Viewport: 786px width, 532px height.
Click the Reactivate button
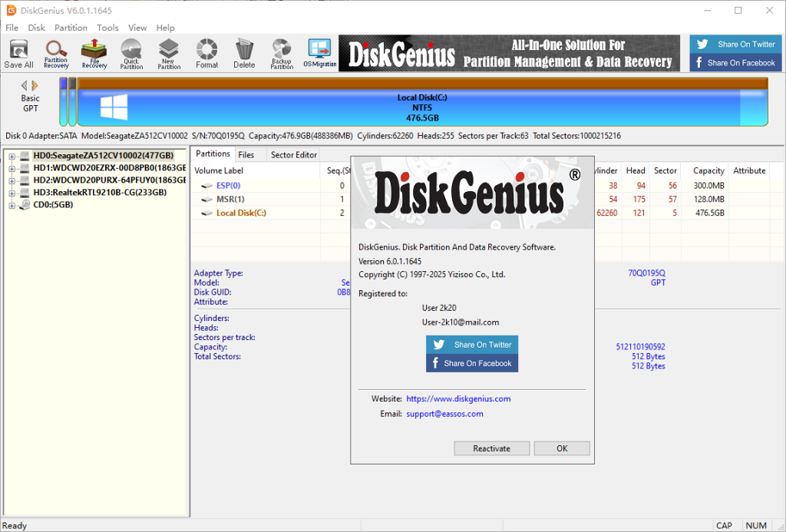(491, 448)
